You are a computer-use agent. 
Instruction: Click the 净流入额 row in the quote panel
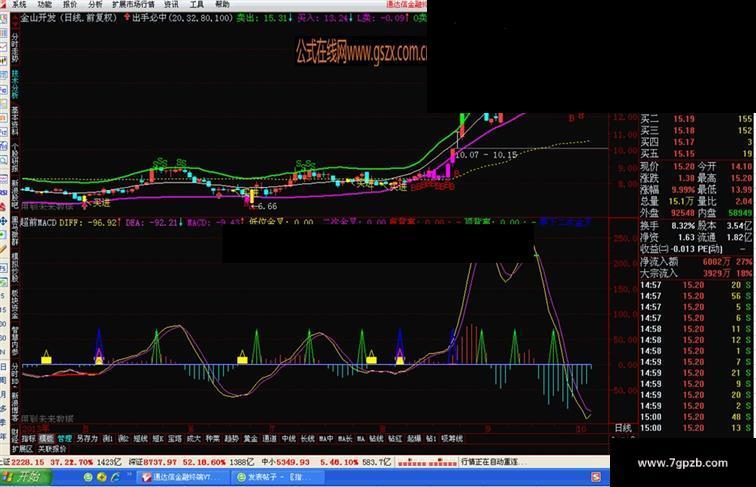click(x=696, y=262)
